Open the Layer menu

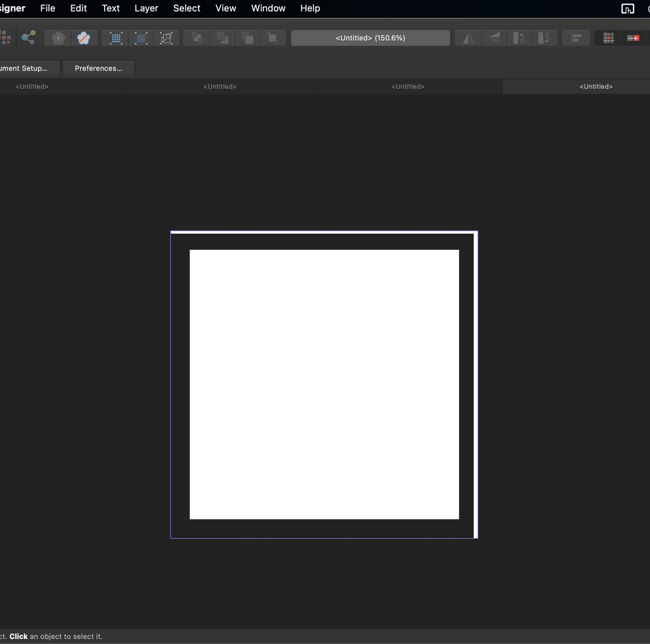pos(146,8)
